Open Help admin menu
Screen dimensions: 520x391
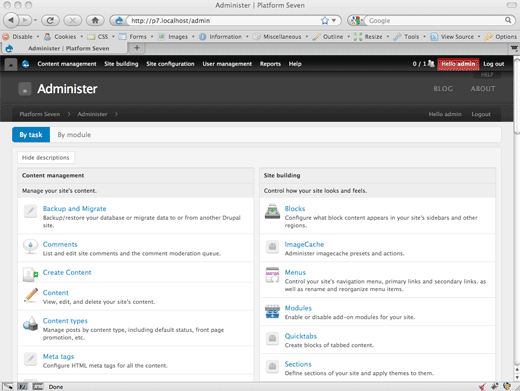point(295,64)
